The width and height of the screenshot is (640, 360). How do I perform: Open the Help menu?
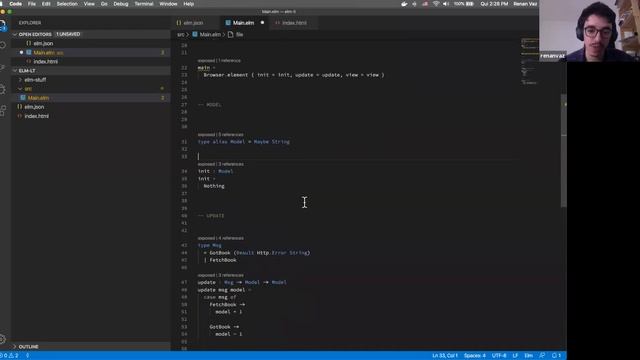[189, 4]
